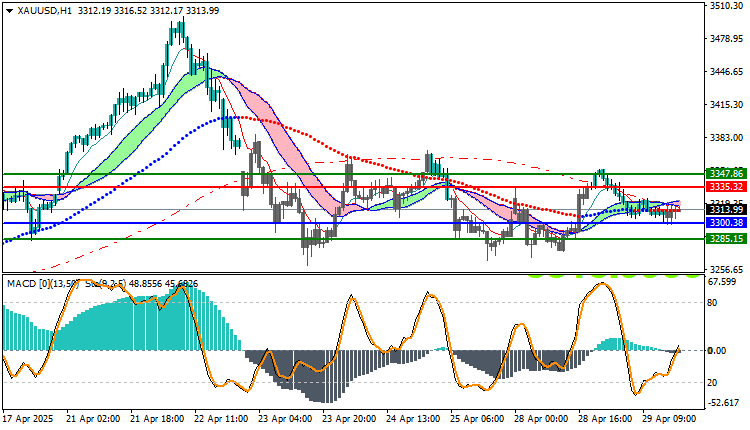This screenshot has width=750, height=430.
Task: Click the green 3347.86 price level tag
Action: pos(726,174)
